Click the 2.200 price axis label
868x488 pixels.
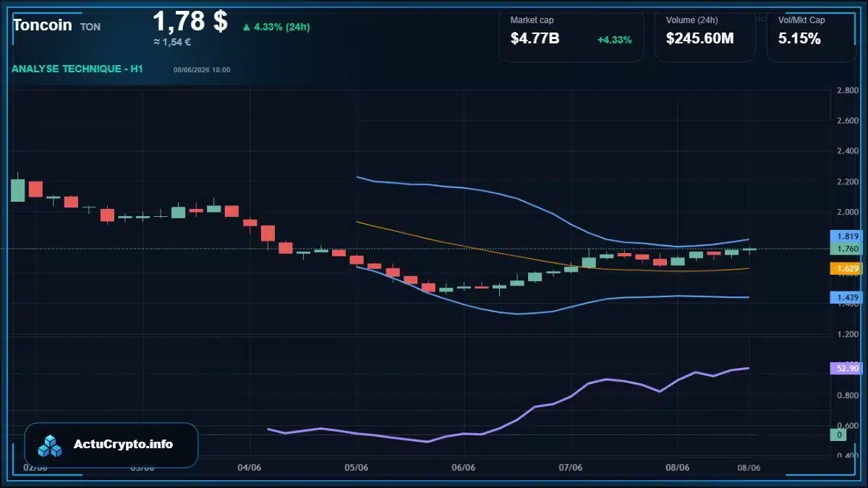(x=848, y=182)
